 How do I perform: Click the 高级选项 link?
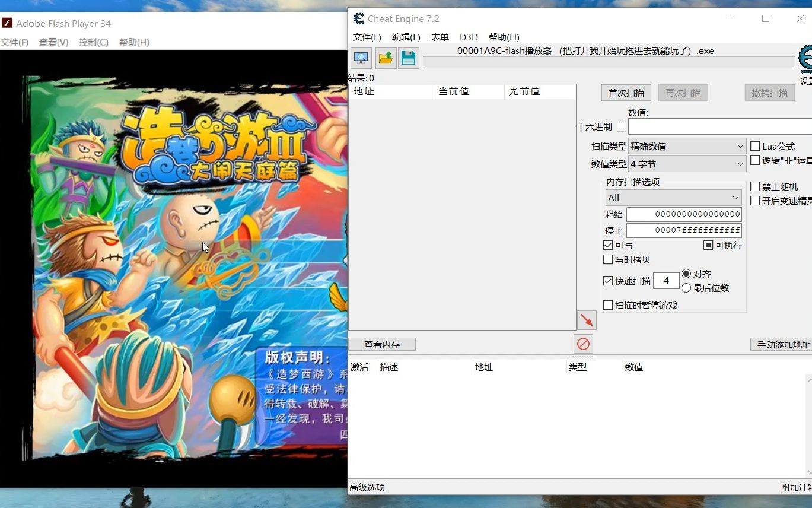point(367,487)
